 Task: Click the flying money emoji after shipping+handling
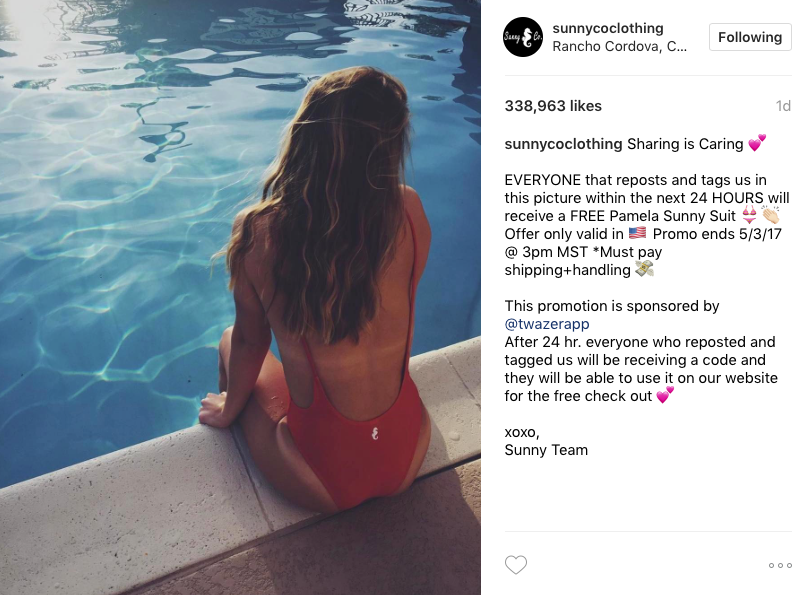pos(645,269)
